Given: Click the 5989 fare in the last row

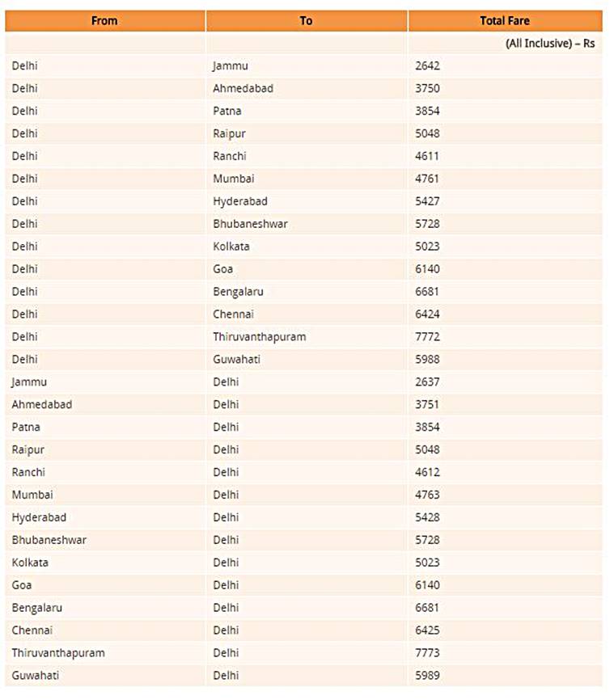Looking at the screenshot, I should tap(427, 675).
